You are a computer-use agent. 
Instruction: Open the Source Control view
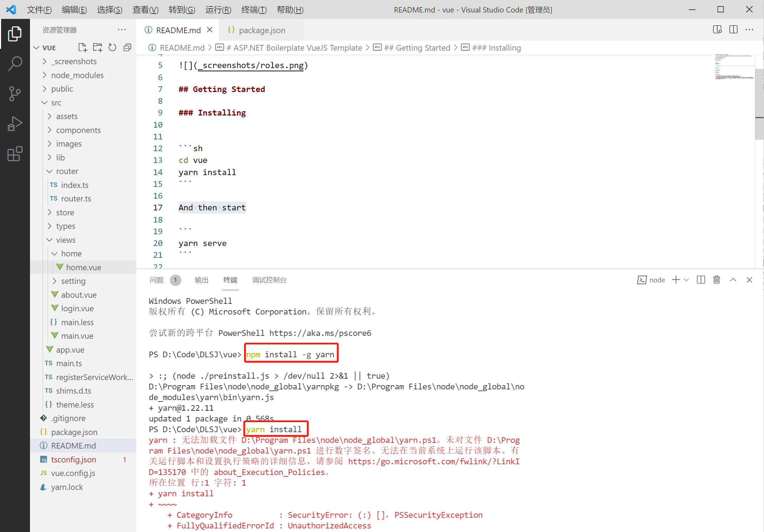click(x=15, y=94)
